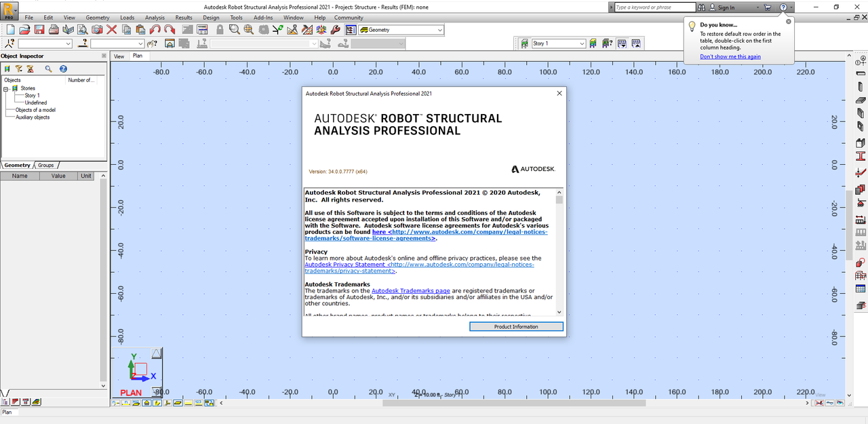The width and height of the screenshot is (868, 424).
Task: Capture a screen shot with the camera icon
Action: click(97, 30)
